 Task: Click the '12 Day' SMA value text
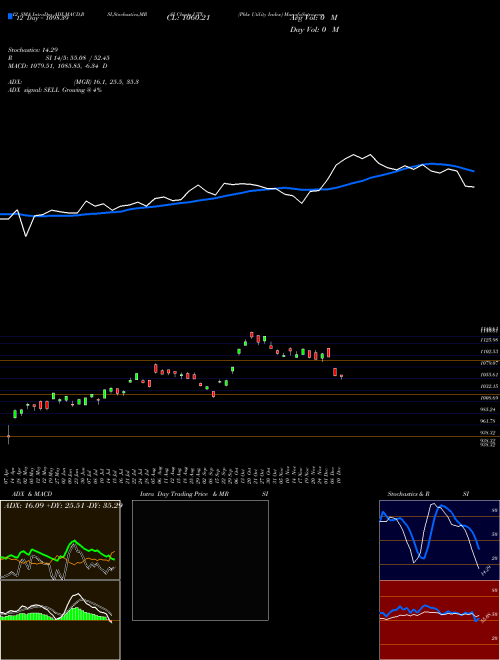tap(42, 19)
